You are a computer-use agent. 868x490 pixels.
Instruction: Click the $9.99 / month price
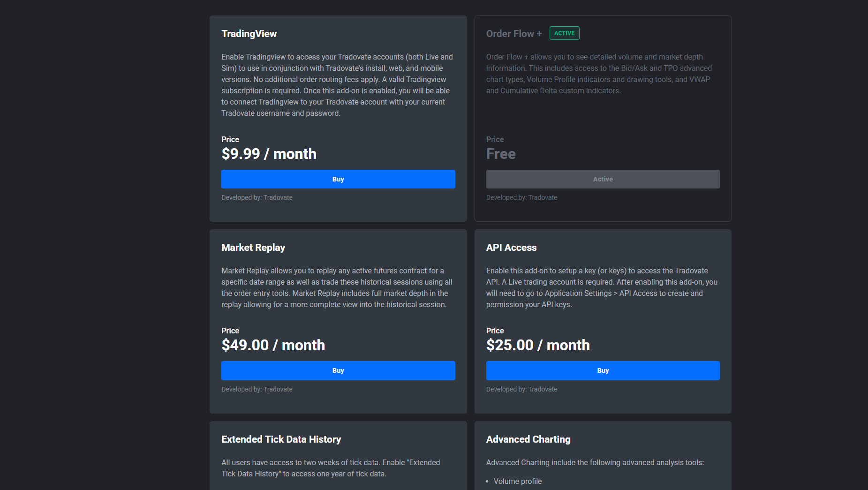[269, 154]
